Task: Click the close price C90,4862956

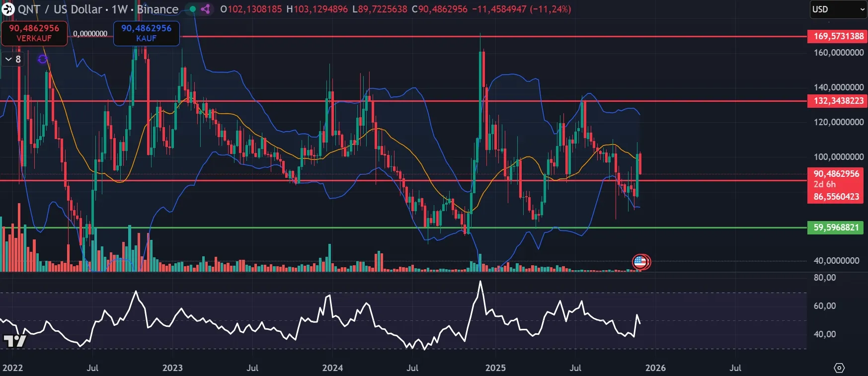Action: coord(440,9)
